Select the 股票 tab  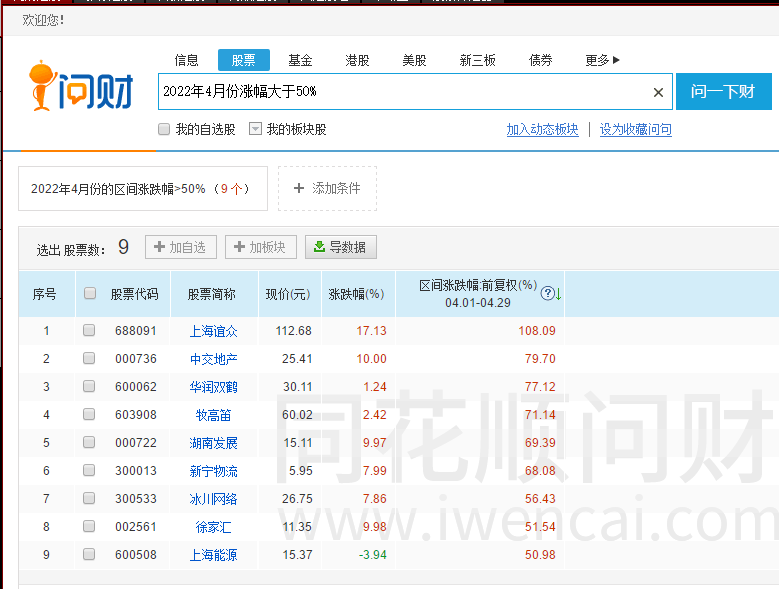(243, 60)
